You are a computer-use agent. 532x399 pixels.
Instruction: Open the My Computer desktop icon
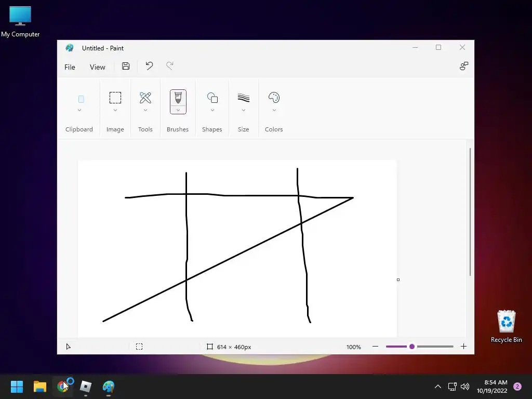click(x=20, y=21)
